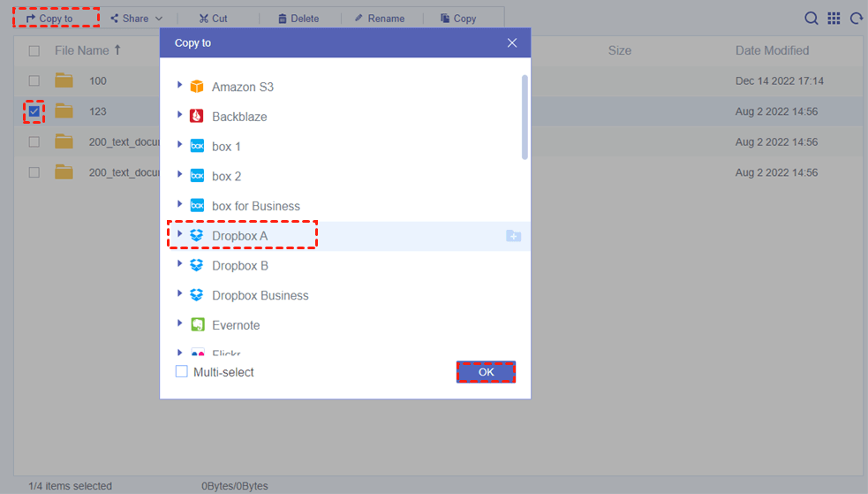This screenshot has width=868, height=494.
Task: Click the Backblaze flame icon
Action: point(197,116)
